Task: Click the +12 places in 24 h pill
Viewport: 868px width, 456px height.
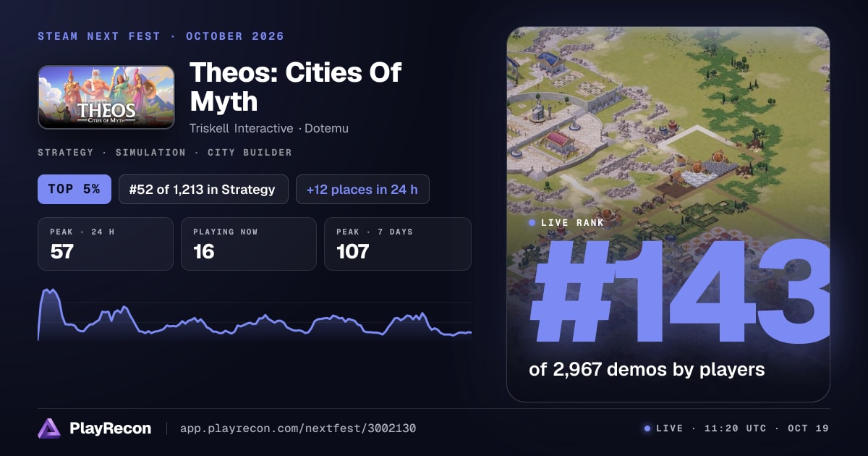Action: point(362,190)
